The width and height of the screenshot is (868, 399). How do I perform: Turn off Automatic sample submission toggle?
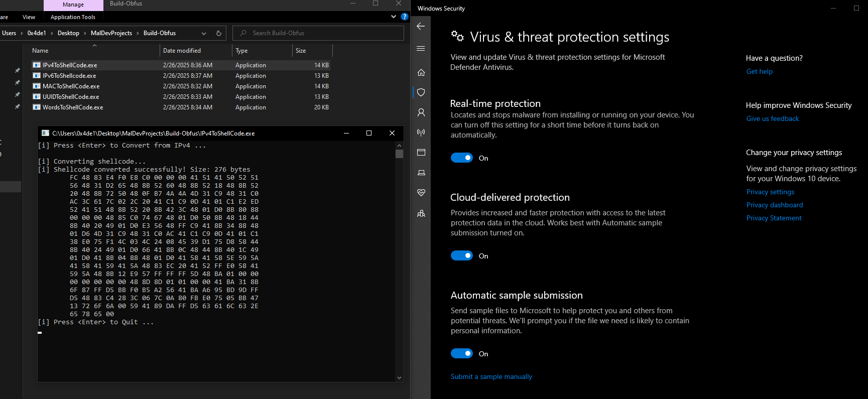pos(462,353)
